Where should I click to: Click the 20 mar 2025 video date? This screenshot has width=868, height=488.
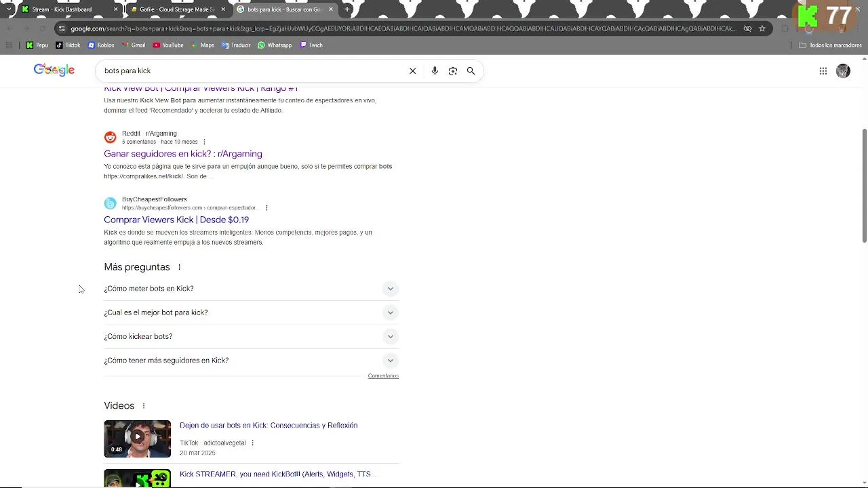click(x=197, y=453)
